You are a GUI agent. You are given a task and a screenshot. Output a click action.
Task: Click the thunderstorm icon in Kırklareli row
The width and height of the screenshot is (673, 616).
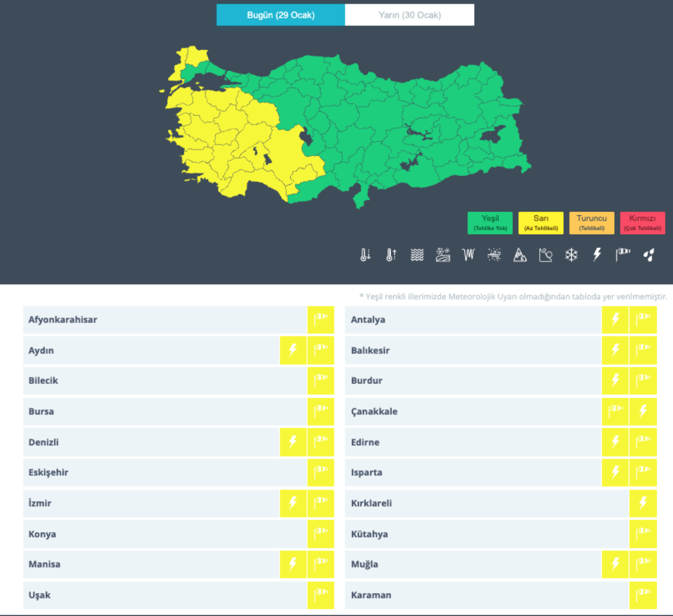click(x=643, y=503)
